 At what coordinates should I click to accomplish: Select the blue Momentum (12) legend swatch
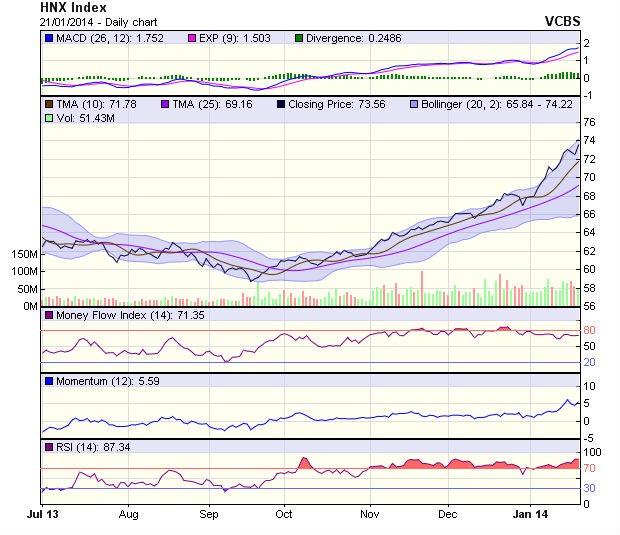49,381
